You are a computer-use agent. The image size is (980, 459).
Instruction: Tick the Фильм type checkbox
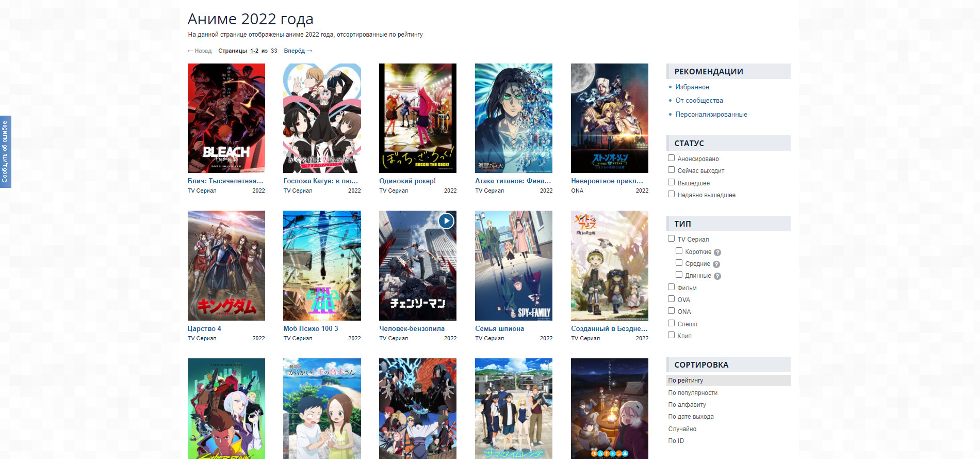point(671,287)
